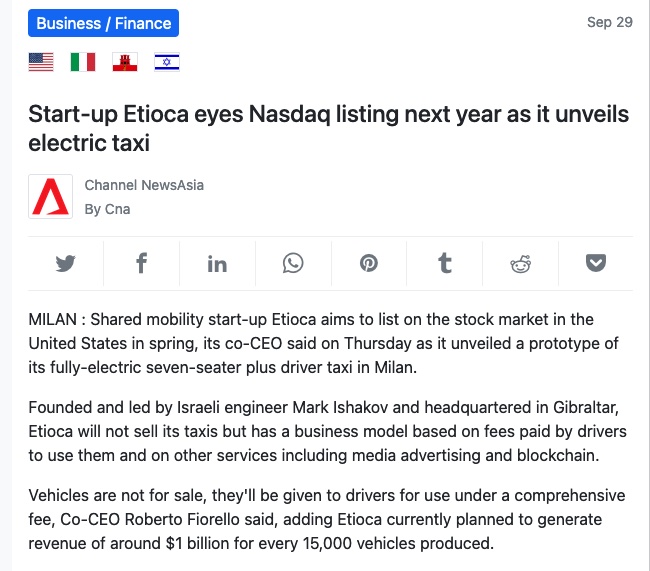Image resolution: width=650 pixels, height=571 pixels.
Task: Save article to Pocket
Action: point(596,263)
